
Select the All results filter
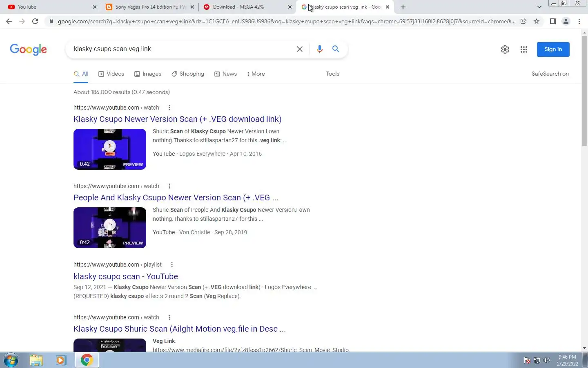point(81,74)
